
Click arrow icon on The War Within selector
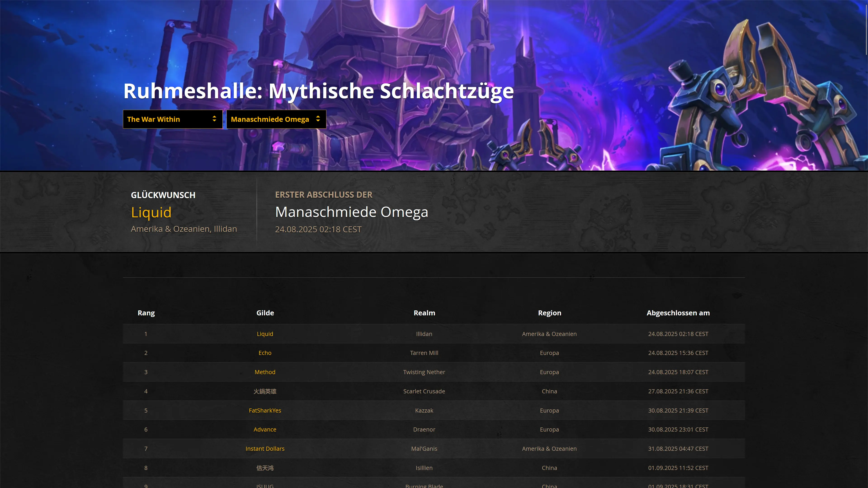click(x=214, y=119)
